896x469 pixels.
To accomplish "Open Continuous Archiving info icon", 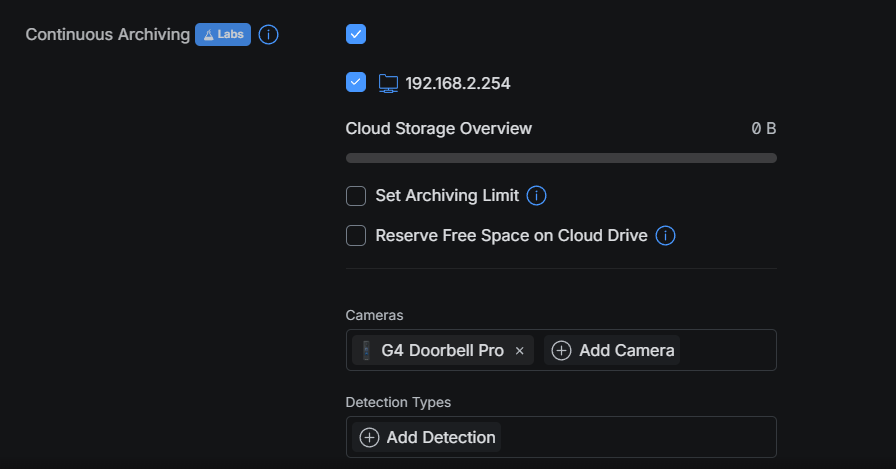I will (268, 34).
